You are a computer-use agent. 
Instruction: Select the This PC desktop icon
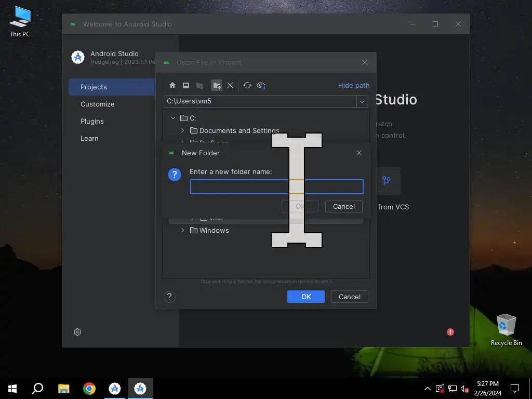(x=20, y=21)
